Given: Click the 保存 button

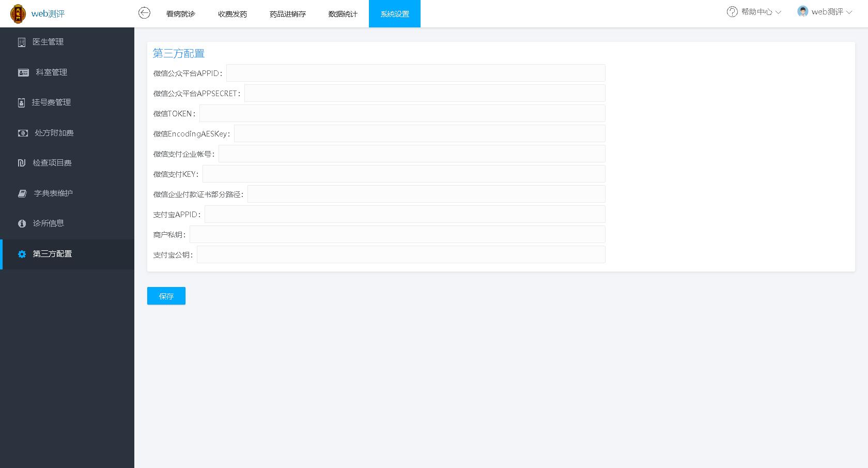Looking at the screenshot, I should point(166,296).
